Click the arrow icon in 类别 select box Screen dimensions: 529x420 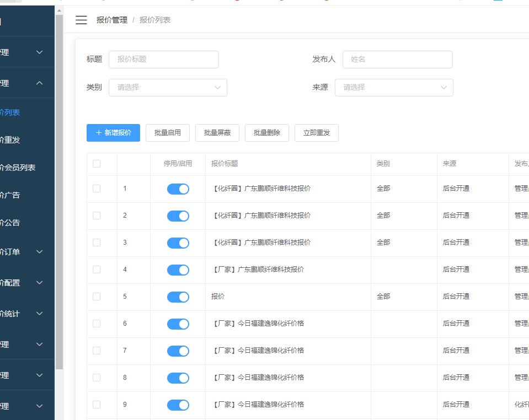tap(217, 87)
